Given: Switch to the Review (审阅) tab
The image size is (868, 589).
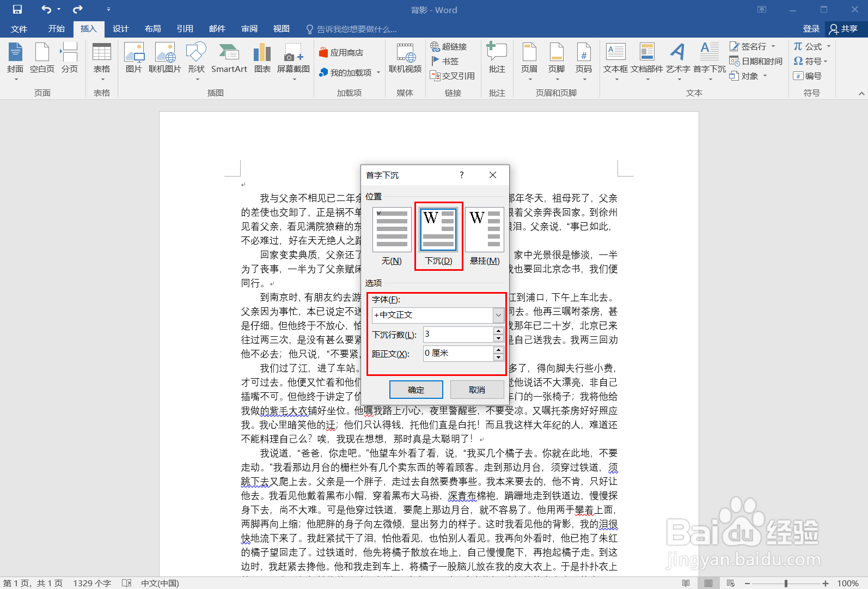Looking at the screenshot, I should tap(249, 29).
